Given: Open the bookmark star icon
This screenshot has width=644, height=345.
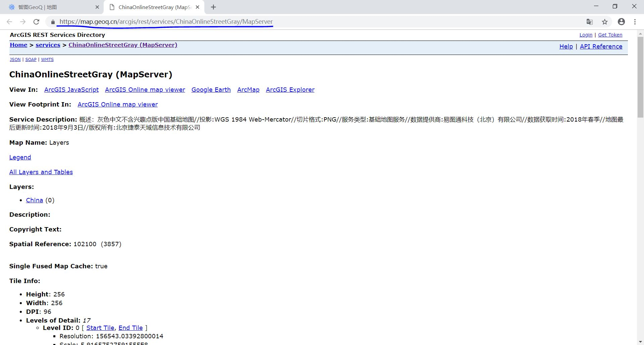Looking at the screenshot, I should (605, 21).
